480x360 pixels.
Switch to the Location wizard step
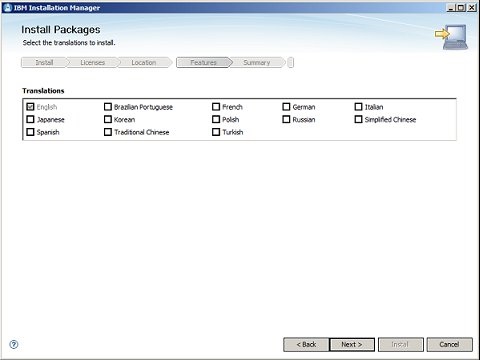pyautogui.click(x=144, y=62)
